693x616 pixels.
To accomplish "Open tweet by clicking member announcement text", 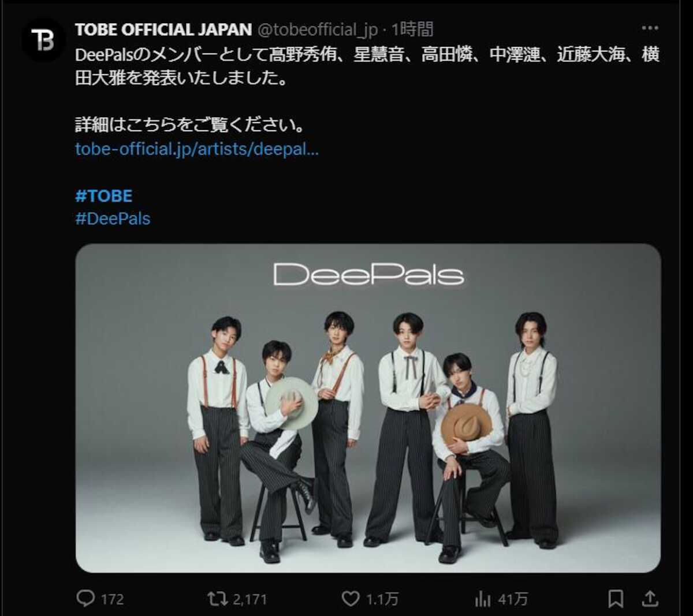I will [367, 66].
